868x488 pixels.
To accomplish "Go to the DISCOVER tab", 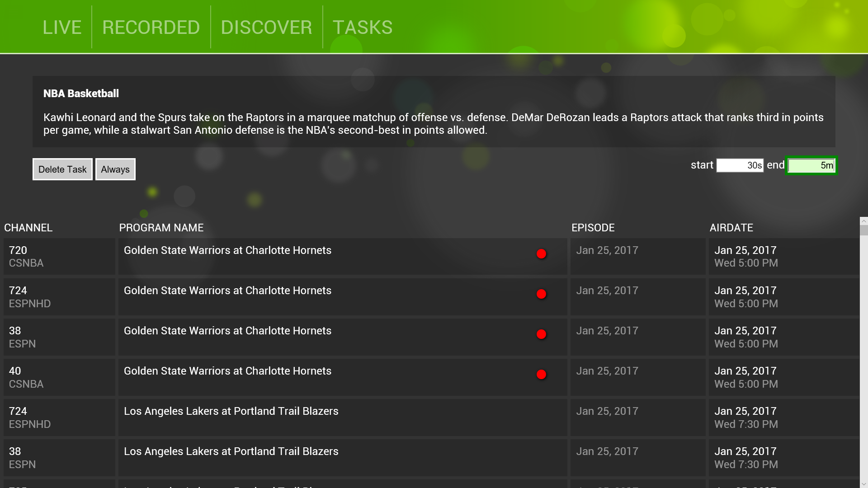I will (266, 27).
